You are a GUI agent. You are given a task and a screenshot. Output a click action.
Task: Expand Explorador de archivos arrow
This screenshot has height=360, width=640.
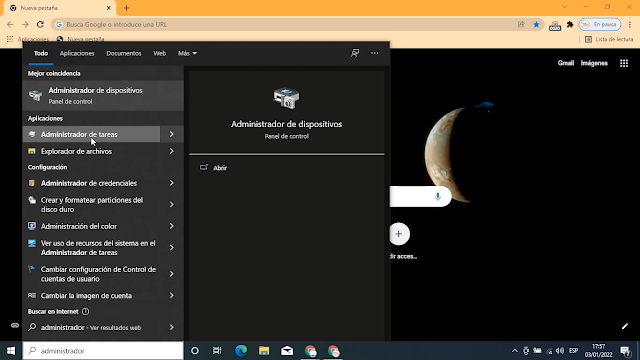(x=172, y=151)
